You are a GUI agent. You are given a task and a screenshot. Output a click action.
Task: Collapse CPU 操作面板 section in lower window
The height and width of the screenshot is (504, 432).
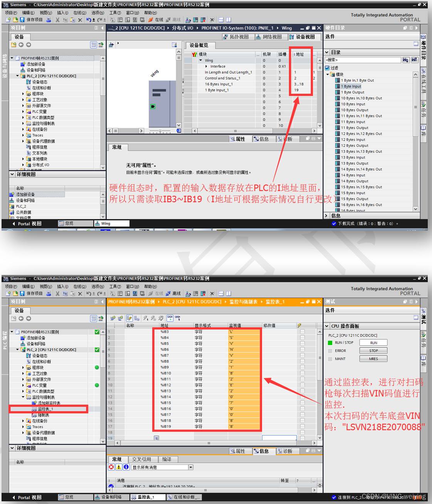coord(327,326)
